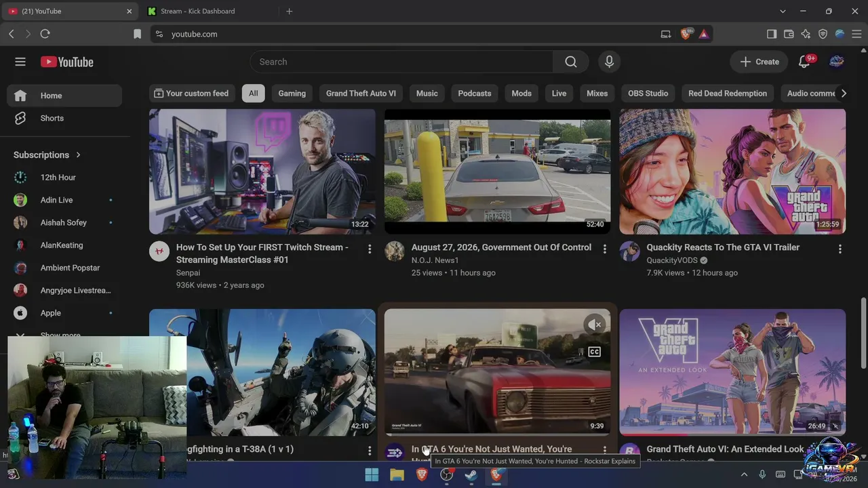Go back one page in browser
The width and height of the screenshot is (868, 488).
[x=11, y=34]
